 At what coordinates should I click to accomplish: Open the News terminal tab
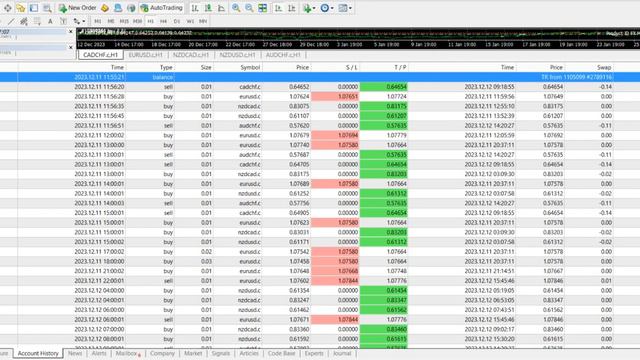[75, 353]
